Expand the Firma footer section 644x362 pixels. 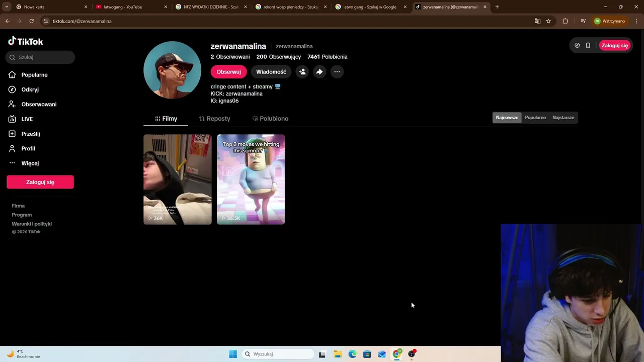[18, 206]
